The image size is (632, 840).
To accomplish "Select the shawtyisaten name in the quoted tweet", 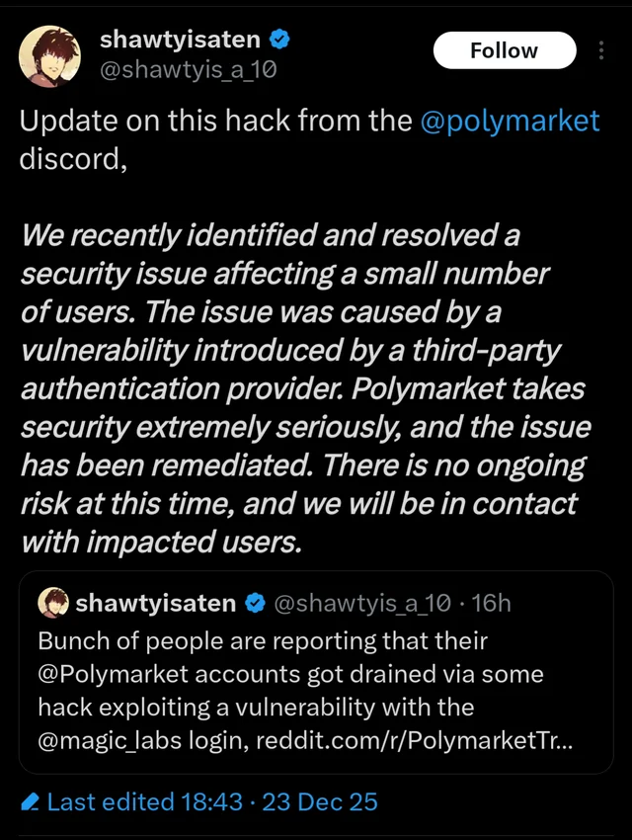I will pos(156,603).
